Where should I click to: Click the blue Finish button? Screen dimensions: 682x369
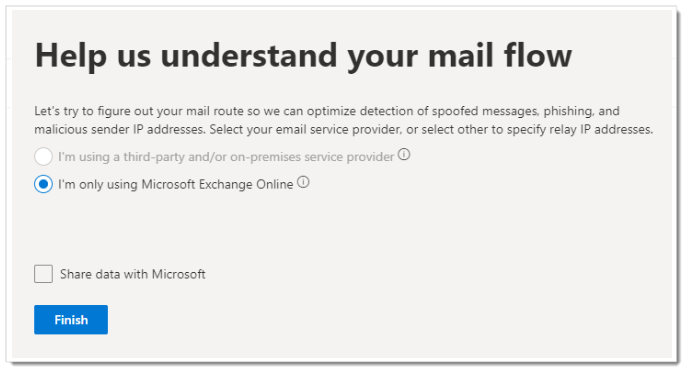[x=71, y=320]
